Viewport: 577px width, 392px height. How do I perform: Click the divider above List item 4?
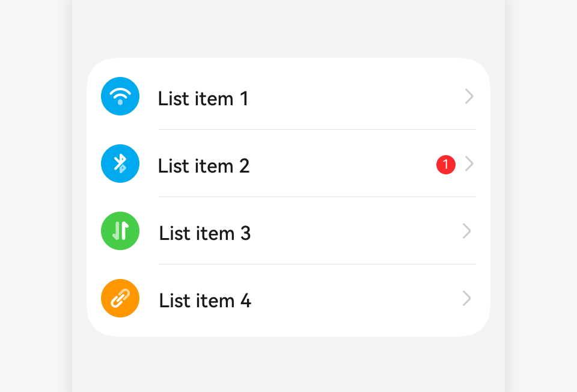pos(317,265)
